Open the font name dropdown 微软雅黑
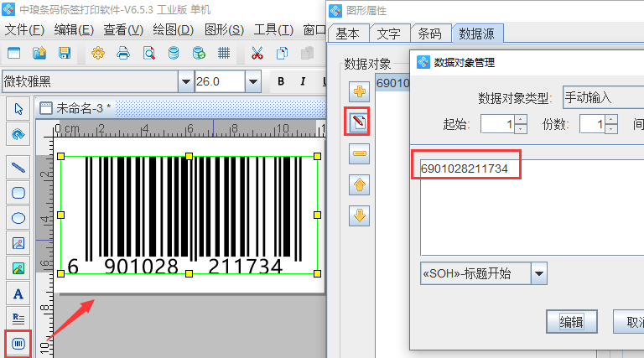644x358 pixels. tap(185, 81)
